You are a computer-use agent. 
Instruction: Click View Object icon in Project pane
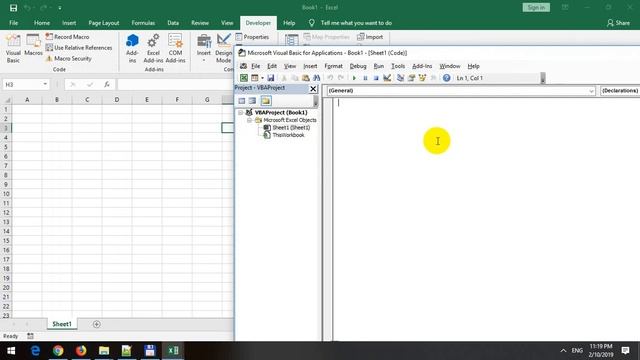[253, 100]
